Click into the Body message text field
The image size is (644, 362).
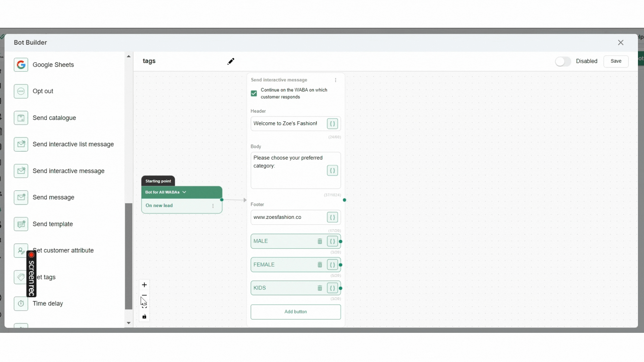pyautogui.click(x=288, y=170)
